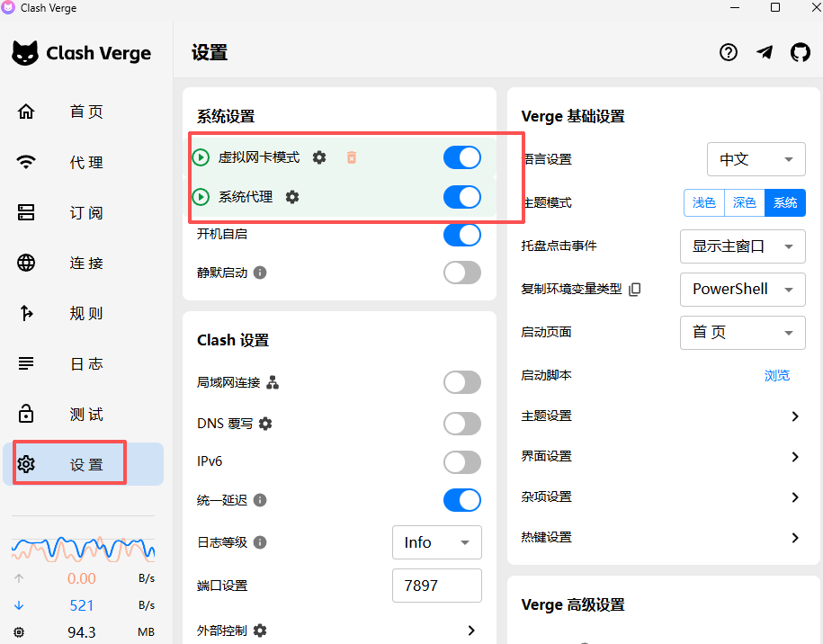823x644 pixels.
Task: Click 浏览 to choose startup script
Action: click(x=777, y=375)
